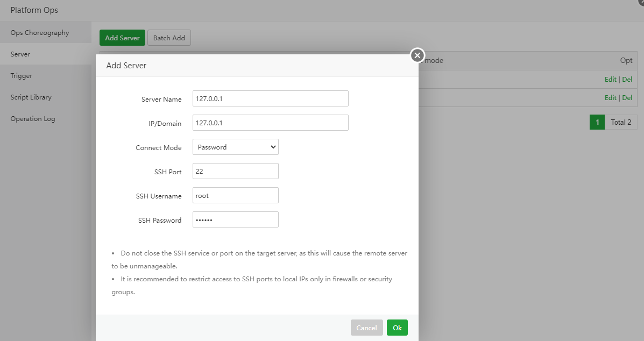Edit the first server in table
Screen dimensions: 644x341
pyautogui.click(x=610, y=80)
